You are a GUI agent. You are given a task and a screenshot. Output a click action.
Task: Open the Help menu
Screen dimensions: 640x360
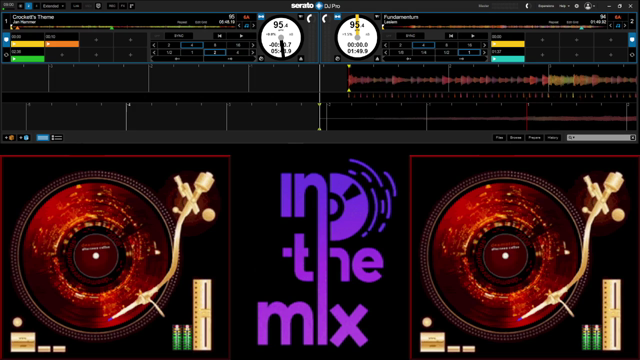click(563, 6)
